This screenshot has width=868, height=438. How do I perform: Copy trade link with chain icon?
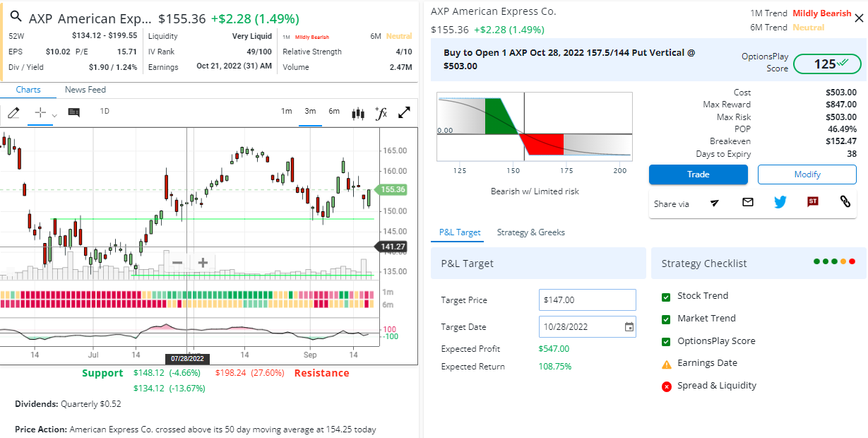845,202
